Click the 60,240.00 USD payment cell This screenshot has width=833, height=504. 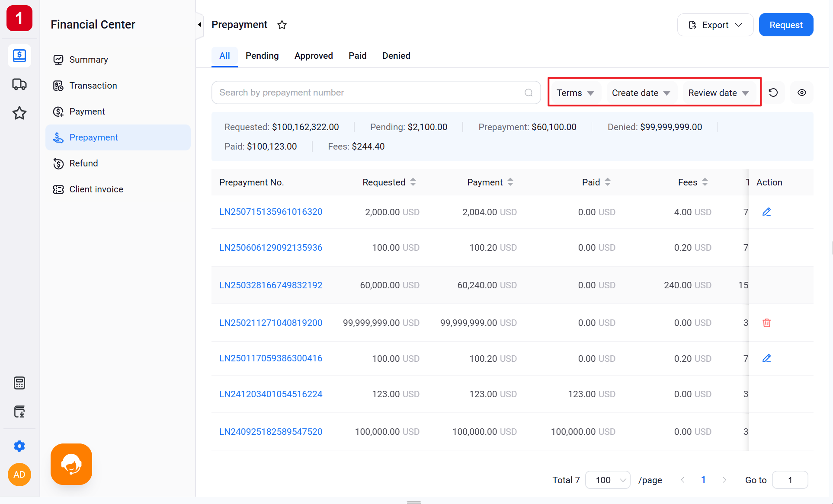[487, 285]
